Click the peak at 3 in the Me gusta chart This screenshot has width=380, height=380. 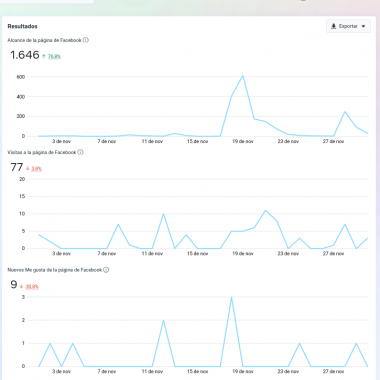click(x=231, y=297)
